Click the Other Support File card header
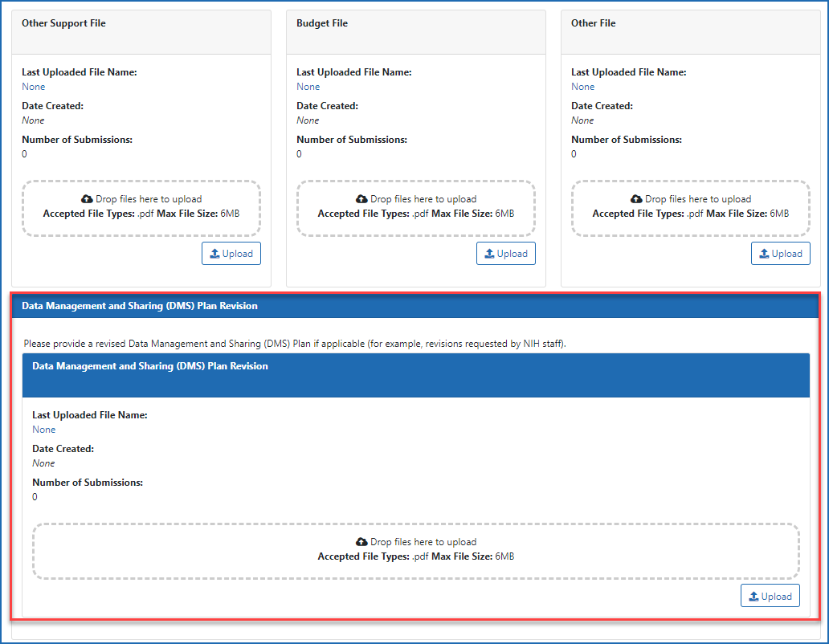Screen dimensions: 829x644 tap(141, 32)
